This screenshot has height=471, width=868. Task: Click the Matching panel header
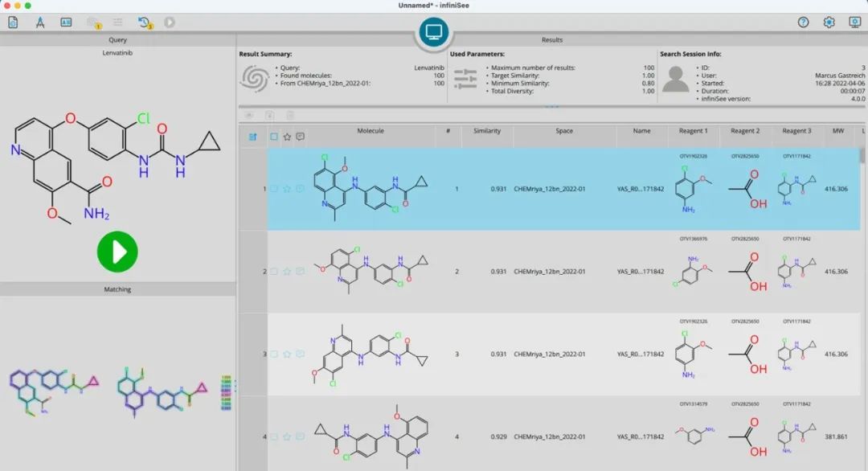117,289
